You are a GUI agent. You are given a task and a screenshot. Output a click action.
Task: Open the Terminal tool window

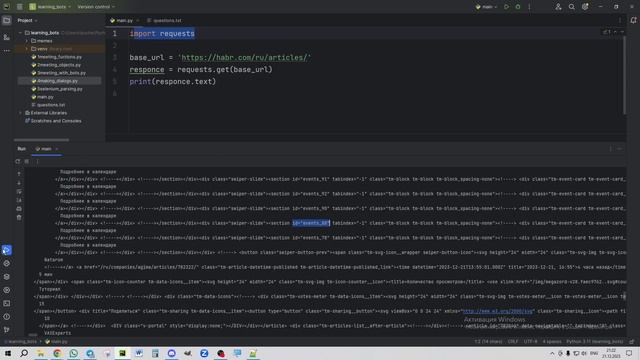pyautogui.click(x=7, y=303)
